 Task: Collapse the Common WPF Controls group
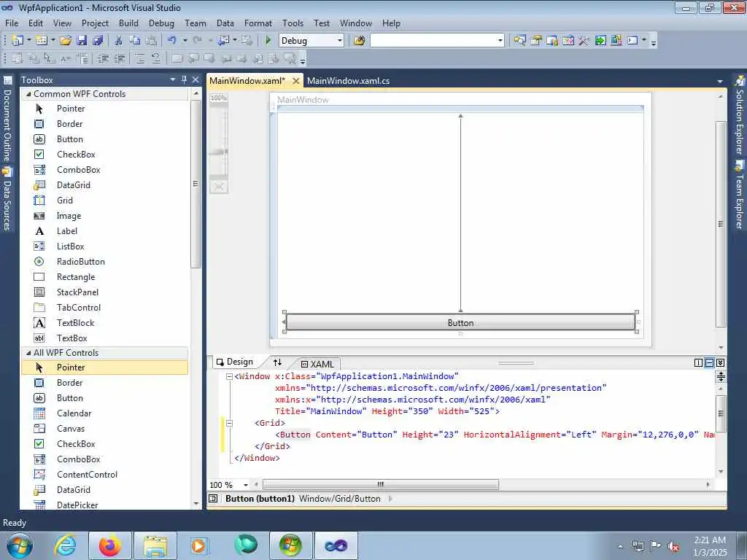click(x=28, y=94)
